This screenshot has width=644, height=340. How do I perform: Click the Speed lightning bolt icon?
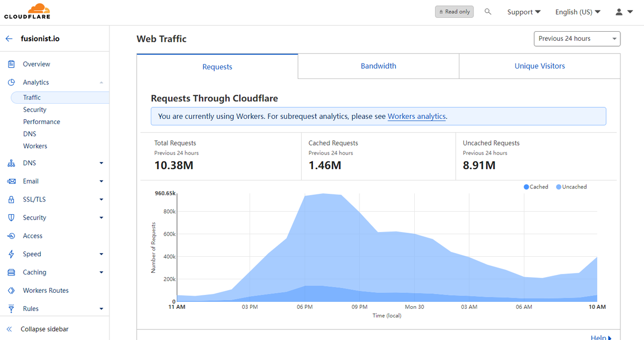coord(11,254)
